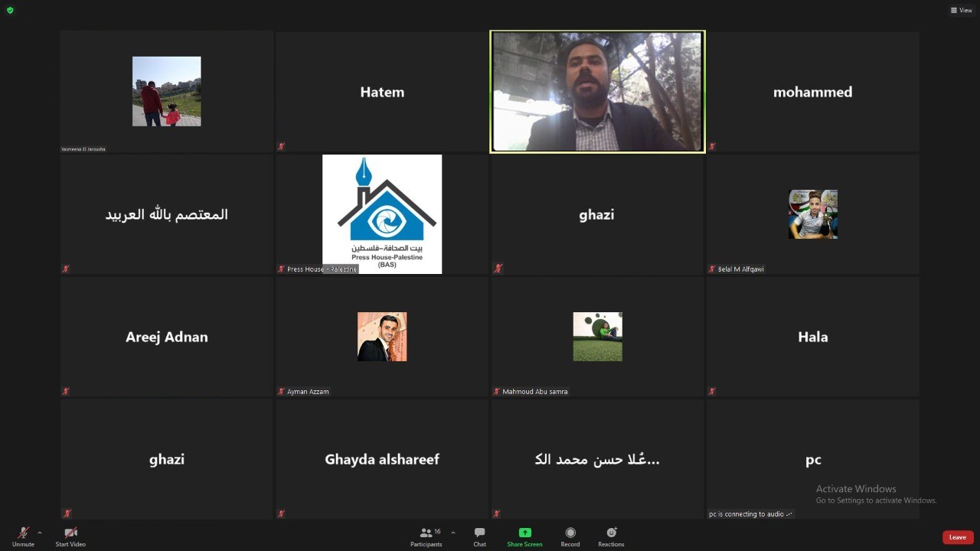Screen dimensions: 980x551
Task: Click the green Share Screen icon
Action: pos(524,533)
